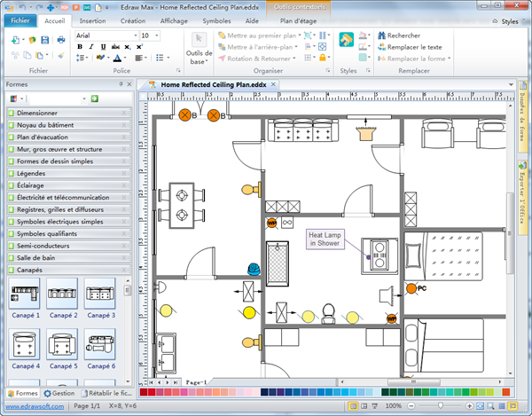Open the Insertion ribbon tab
532x416 pixels.
click(x=92, y=20)
